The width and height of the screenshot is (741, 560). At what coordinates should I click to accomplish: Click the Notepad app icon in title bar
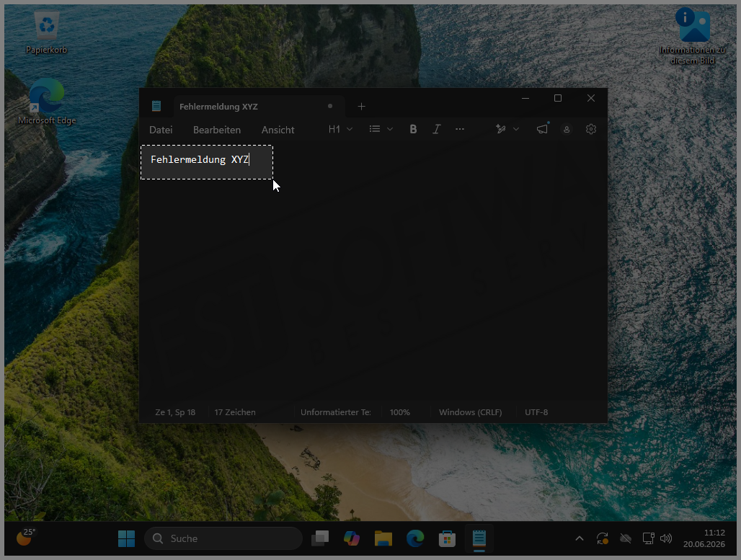click(x=156, y=106)
